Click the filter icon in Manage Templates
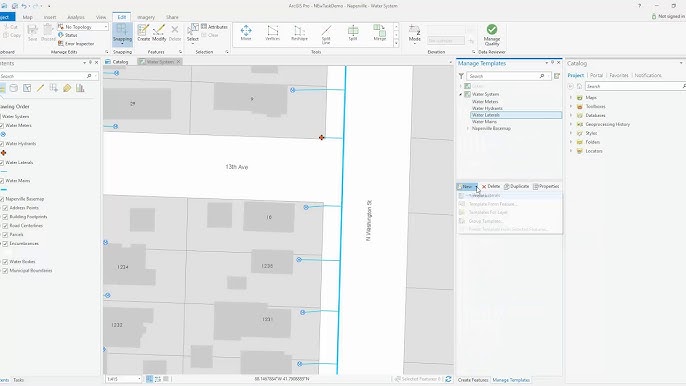Viewport: 686px width, 386px height. (x=461, y=76)
